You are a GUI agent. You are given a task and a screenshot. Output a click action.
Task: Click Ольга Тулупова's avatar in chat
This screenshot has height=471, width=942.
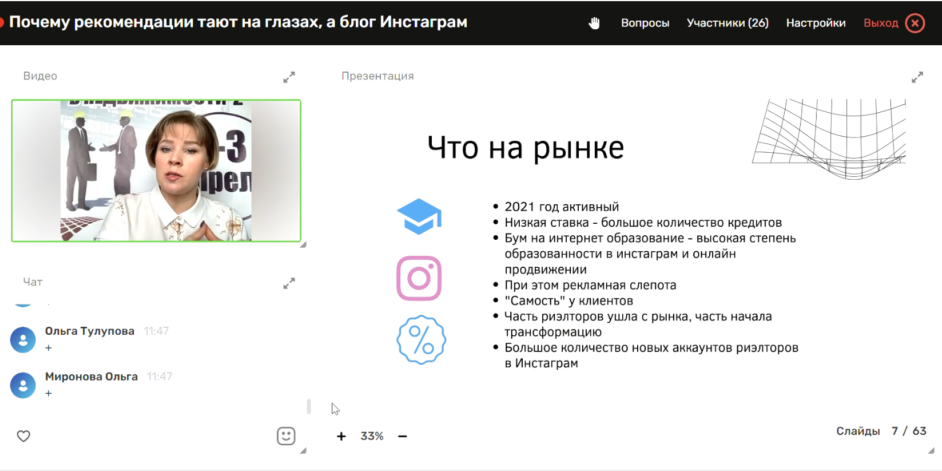23,339
